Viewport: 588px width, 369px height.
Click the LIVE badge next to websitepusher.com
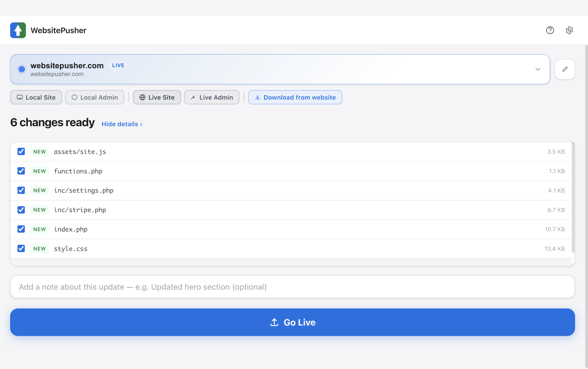click(x=118, y=65)
